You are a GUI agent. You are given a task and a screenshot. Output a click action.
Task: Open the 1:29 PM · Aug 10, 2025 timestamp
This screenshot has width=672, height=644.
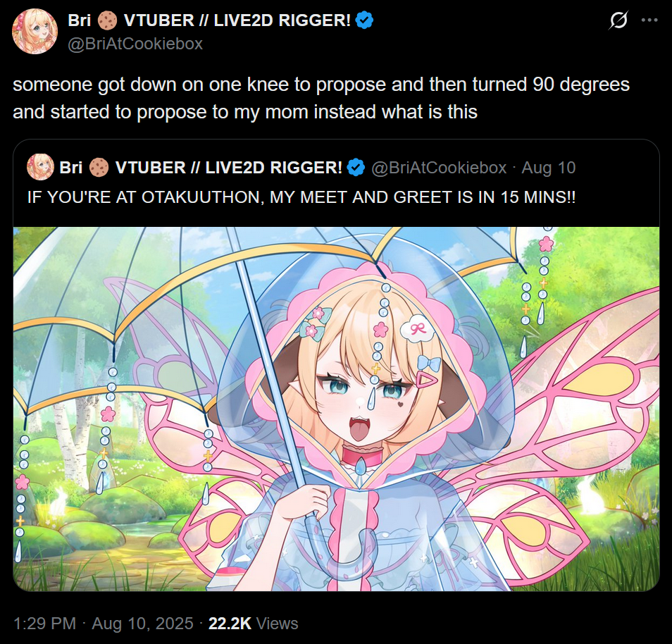(104, 624)
